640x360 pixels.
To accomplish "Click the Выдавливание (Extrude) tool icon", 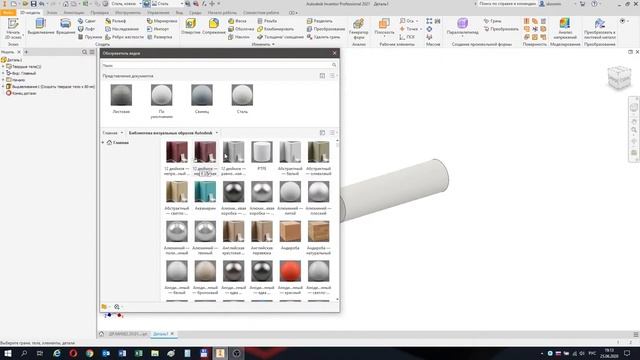I will pos(40,23).
